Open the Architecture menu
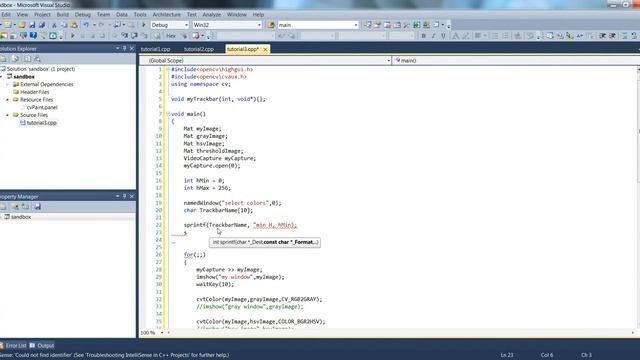 tap(167, 15)
